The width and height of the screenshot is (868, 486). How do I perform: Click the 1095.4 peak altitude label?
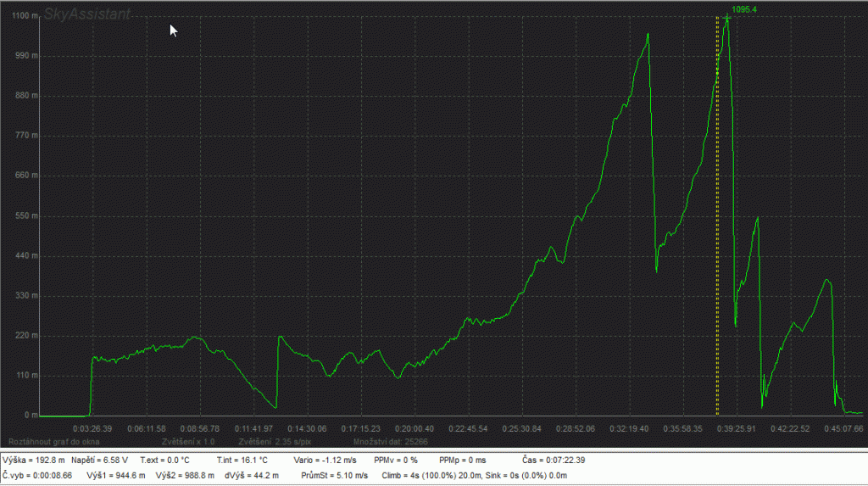pos(743,9)
